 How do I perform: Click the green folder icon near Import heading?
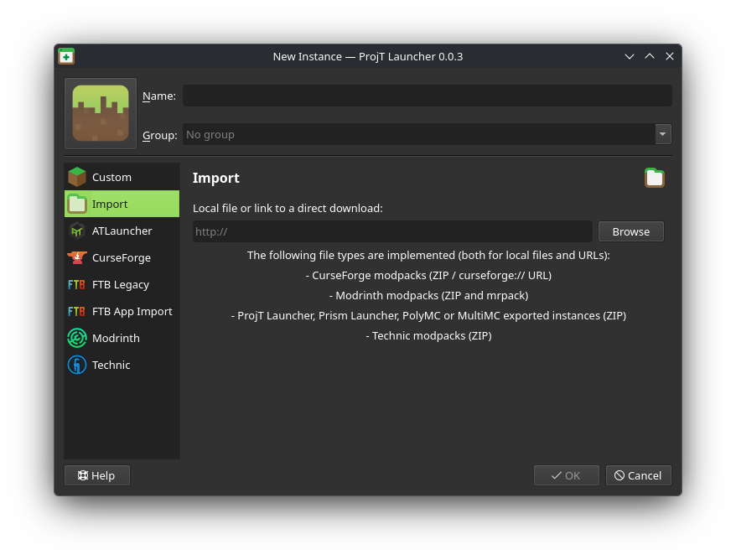click(655, 178)
